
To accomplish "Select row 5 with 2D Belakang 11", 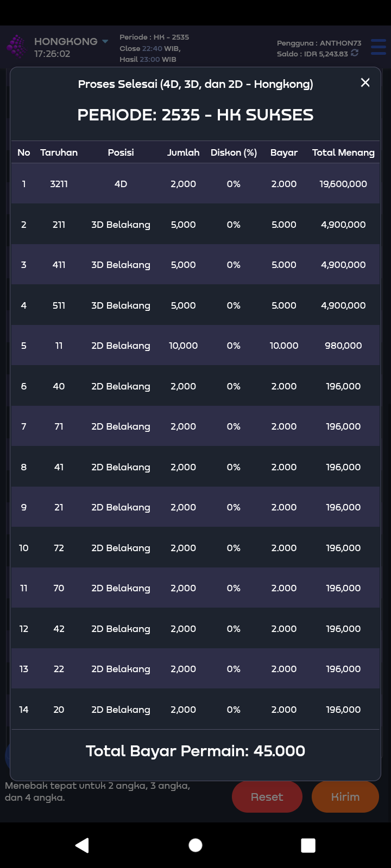I will (195, 346).
